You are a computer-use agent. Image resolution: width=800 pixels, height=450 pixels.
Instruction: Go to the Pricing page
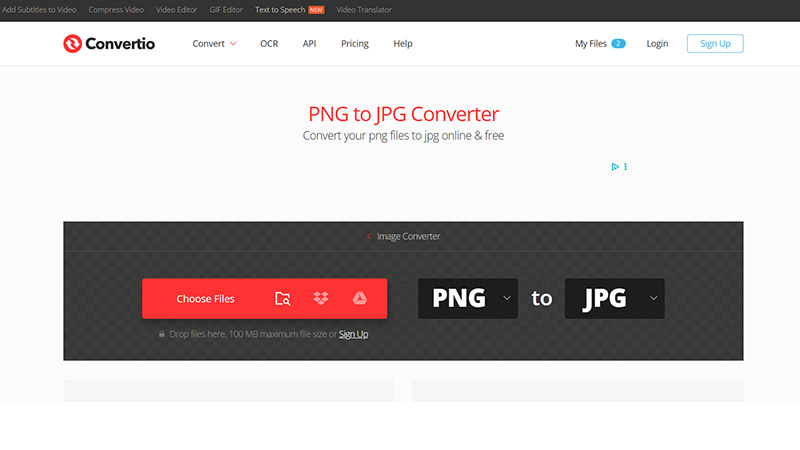(x=354, y=44)
